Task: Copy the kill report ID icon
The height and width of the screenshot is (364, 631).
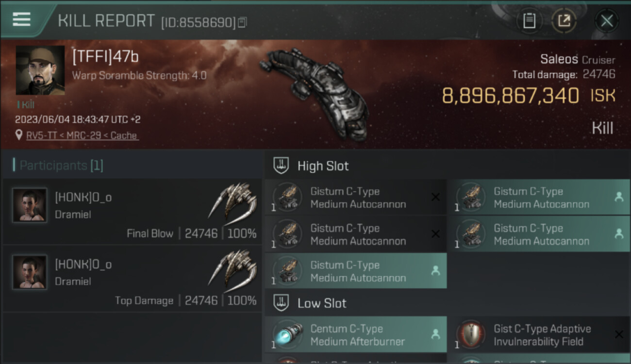Action: (x=242, y=22)
